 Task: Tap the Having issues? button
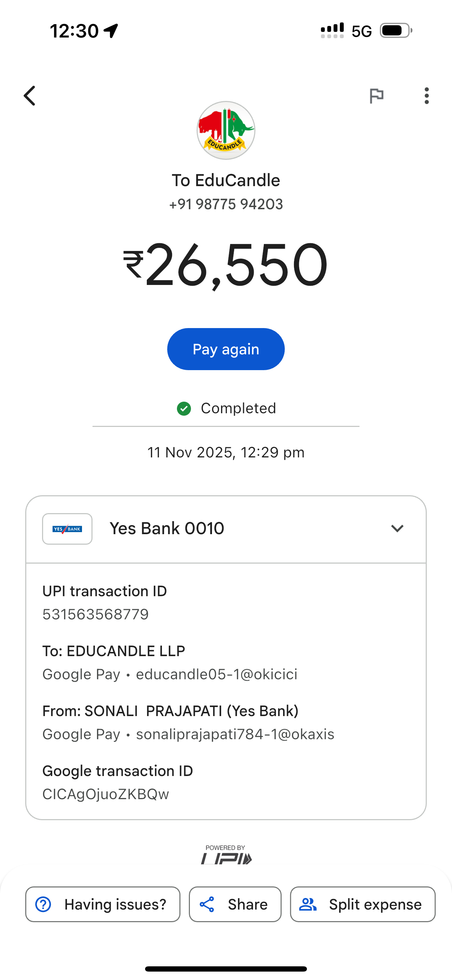pyautogui.click(x=103, y=904)
